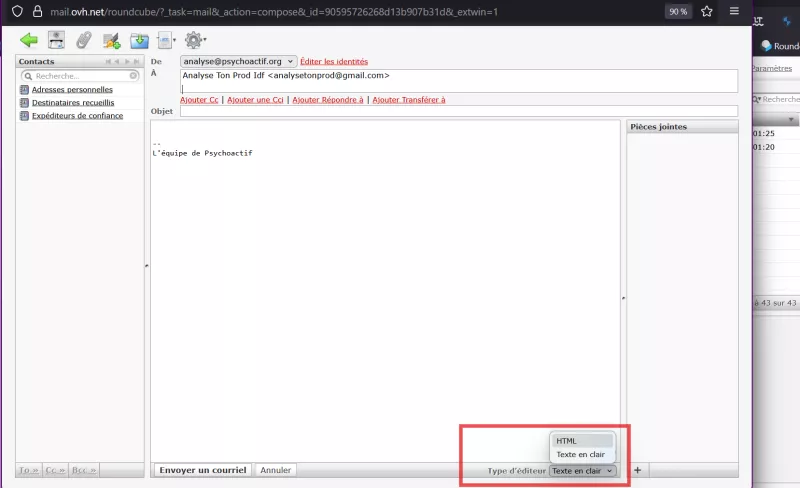The width and height of the screenshot is (800, 488).
Task: Click the 'à 43 sur 43' pager text
Action: pos(775,303)
